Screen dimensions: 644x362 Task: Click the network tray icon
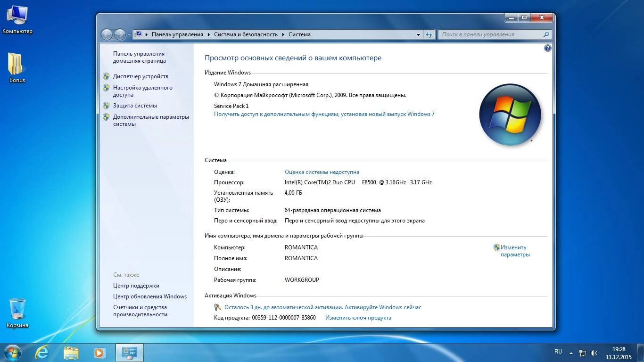coord(583,353)
